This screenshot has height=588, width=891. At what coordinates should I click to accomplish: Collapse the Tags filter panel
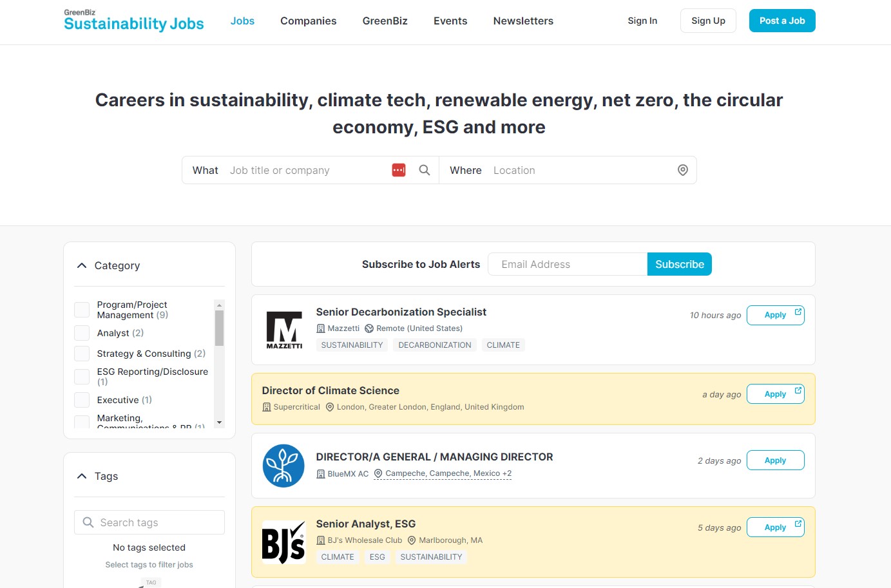[82, 476]
